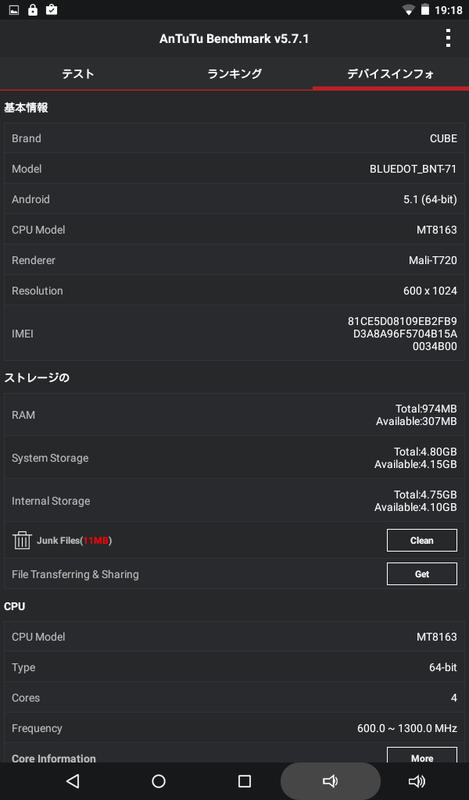Image resolution: width=469 pixels, height=800 pixels.
Task: Expand Core Information with the More button
Action: (422, 756)
